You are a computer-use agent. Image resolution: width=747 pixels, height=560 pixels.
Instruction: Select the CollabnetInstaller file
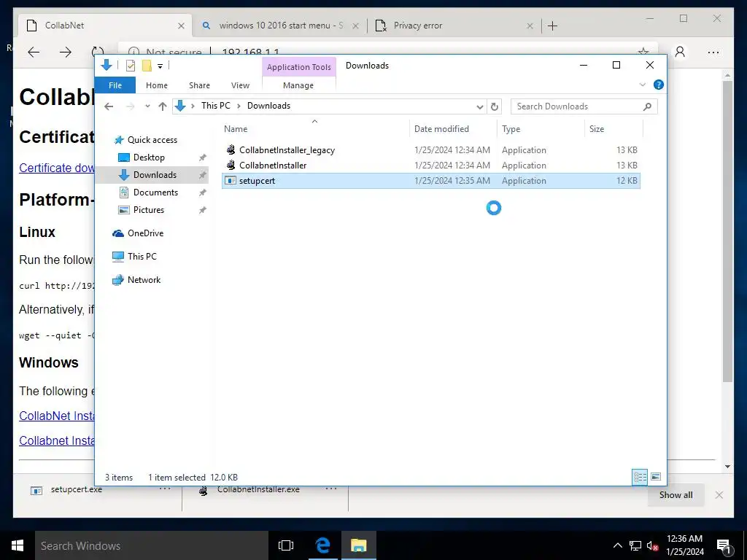tap(430, 166)
